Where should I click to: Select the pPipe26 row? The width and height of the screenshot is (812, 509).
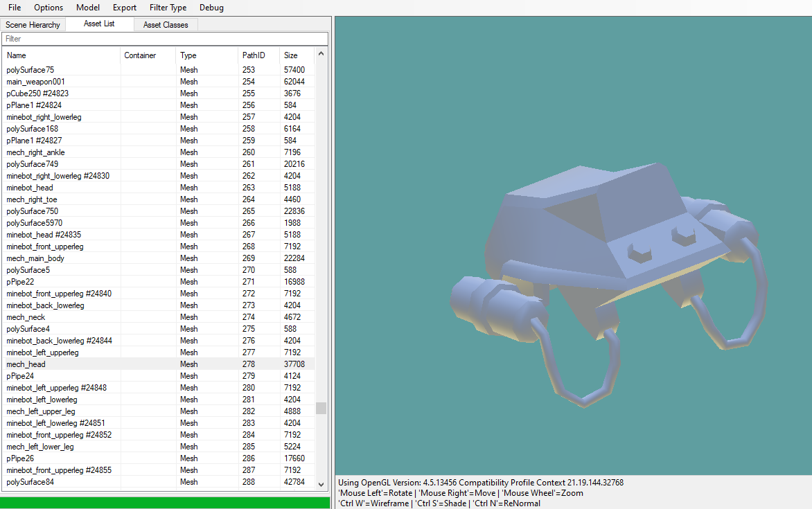click(x=159, y=458)
